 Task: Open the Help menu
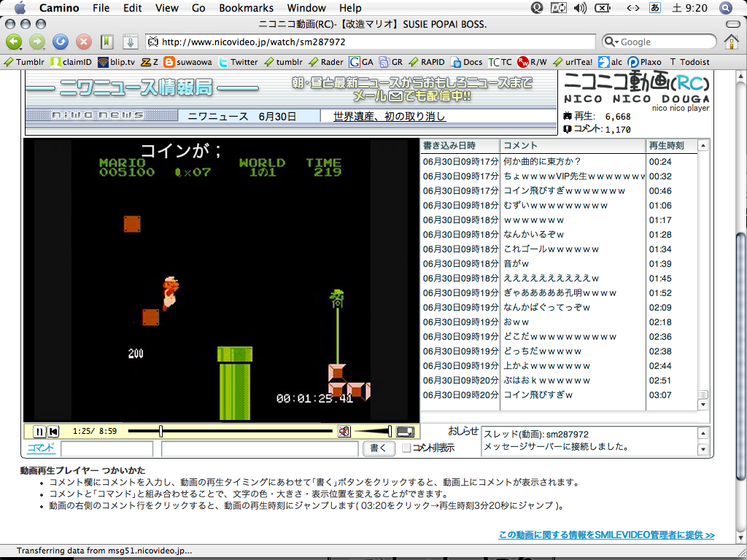(350, 8)
